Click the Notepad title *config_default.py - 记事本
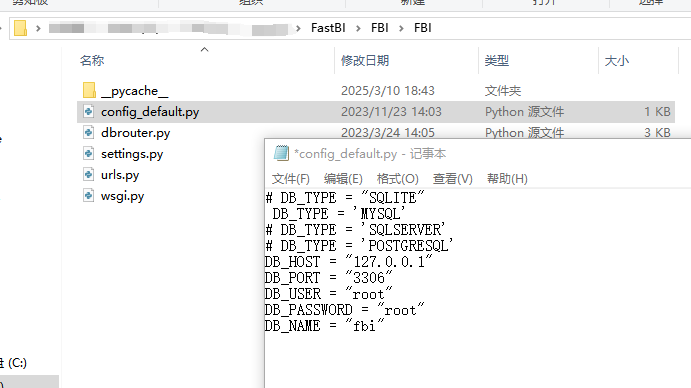This screenshot has width=691, height=388. (x=370, y=153)
